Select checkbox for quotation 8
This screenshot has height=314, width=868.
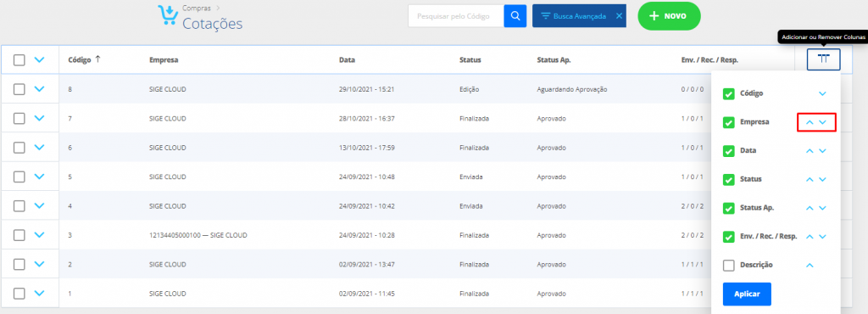19,88
